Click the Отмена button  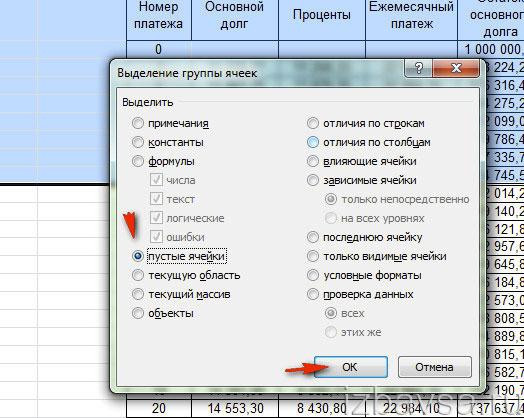[434, 367]
